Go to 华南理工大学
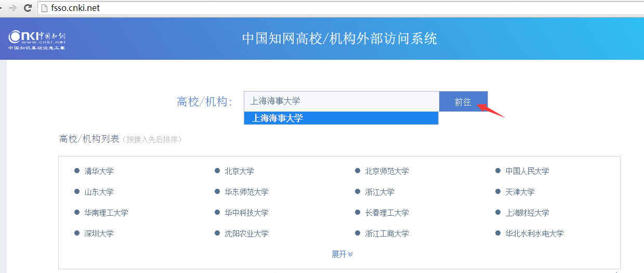 point(106,213)
